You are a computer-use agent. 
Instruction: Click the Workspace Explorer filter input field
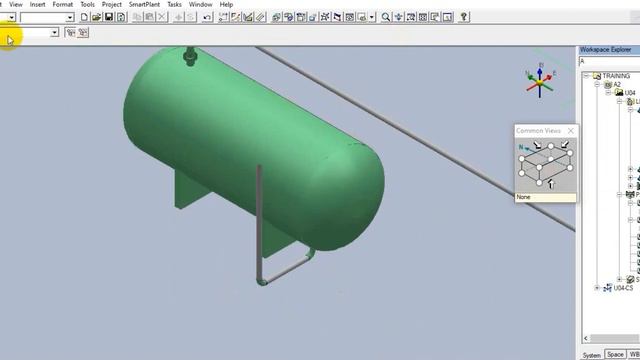point(609,61)
